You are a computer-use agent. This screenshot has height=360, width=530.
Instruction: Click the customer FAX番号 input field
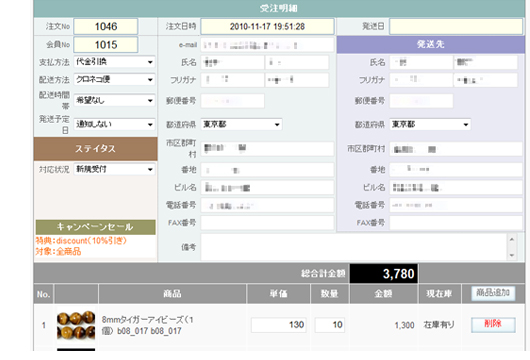pos(267,223)
